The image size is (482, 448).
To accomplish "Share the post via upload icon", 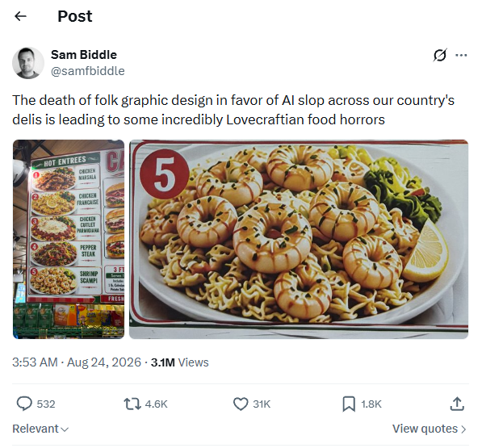I will coord(457,404).
